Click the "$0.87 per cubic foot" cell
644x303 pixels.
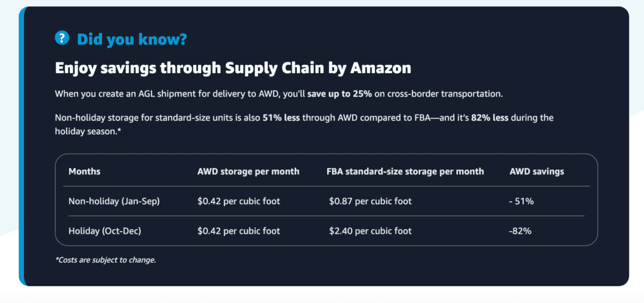tap(370, 202)
